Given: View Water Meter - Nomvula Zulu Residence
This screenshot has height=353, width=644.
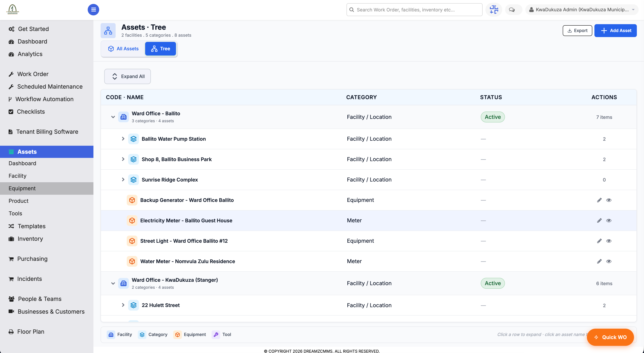Looking at the screenshot, I should tap(609, 261).
